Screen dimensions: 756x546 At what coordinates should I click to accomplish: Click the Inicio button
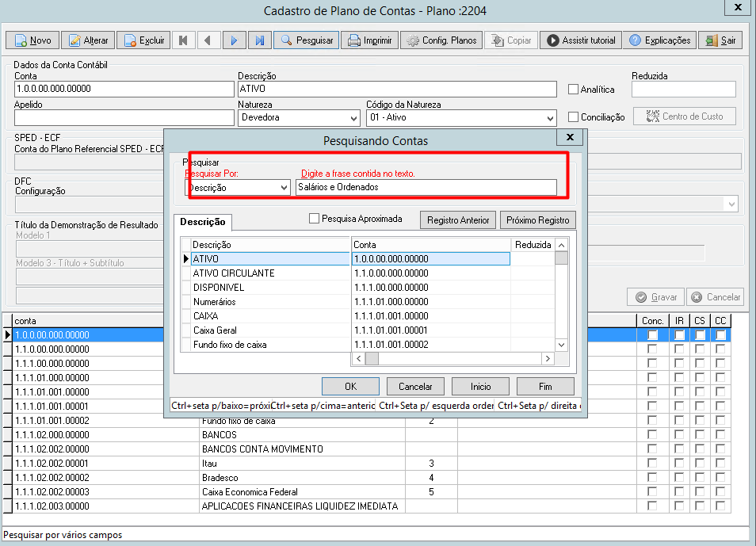point(480,387)
